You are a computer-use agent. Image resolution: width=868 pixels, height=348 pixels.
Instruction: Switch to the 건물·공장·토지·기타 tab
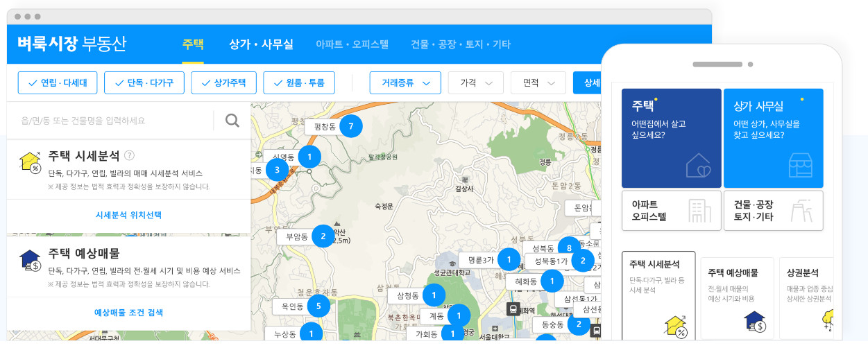(461, 44)
